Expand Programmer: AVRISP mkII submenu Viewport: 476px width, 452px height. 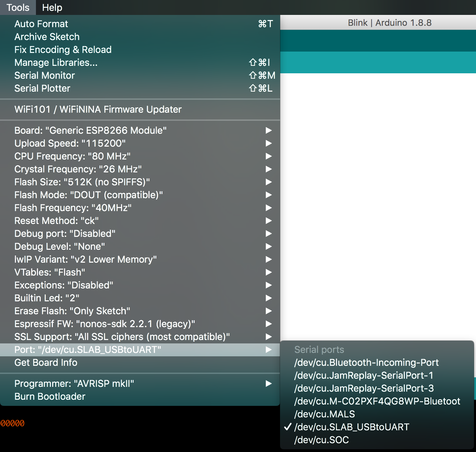(140, 383)
